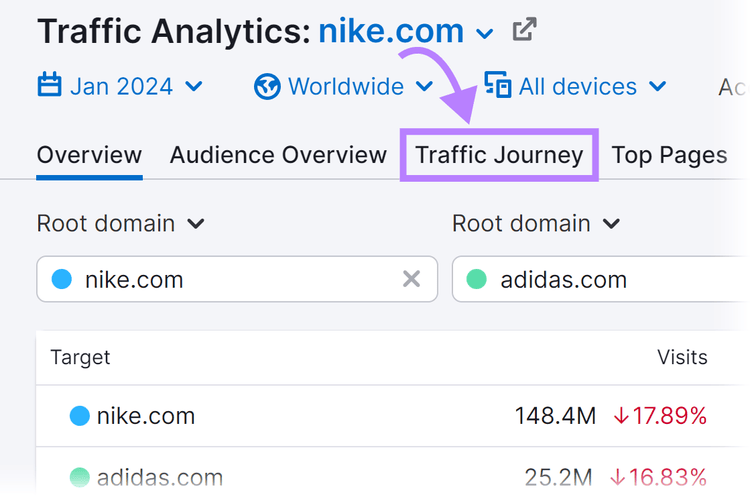Image resolution: width=750 pixels, height=501 pixels.
Task: Expand the Root domain dropdown above adidas.com
Action: (536, 223)
